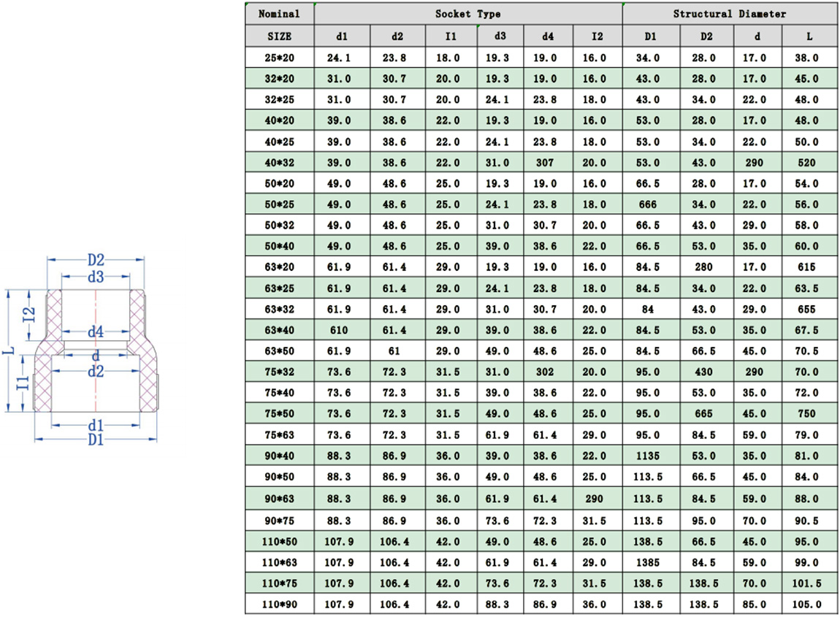840x617 pixels.
Task: Click the cell with value 101.5
Action: click(809, 583)
